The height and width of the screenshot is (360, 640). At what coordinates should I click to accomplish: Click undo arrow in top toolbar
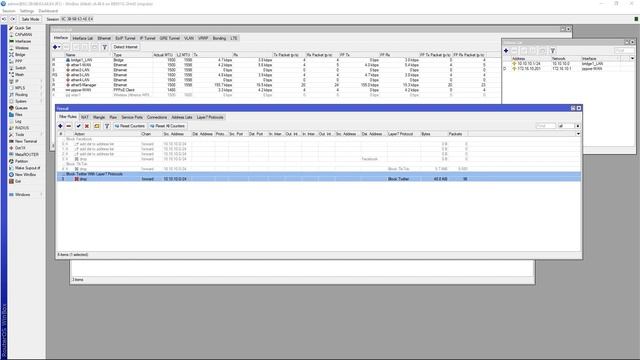pos(4,19)
